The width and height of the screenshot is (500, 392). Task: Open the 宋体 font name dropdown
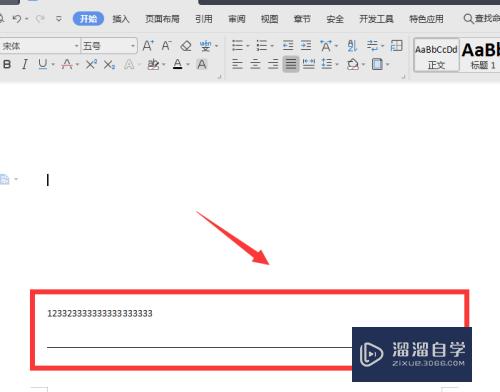[x=76, y=46]
